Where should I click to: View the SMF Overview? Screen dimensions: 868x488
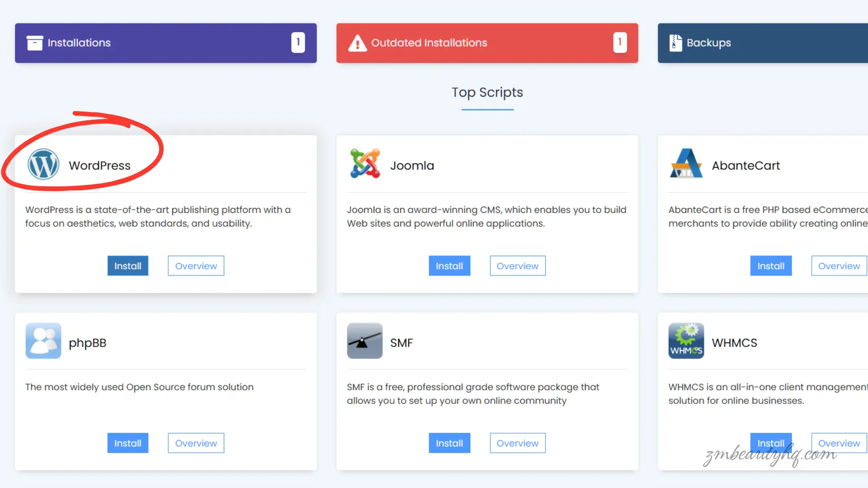pyautogui.click(x=518, y=443)
